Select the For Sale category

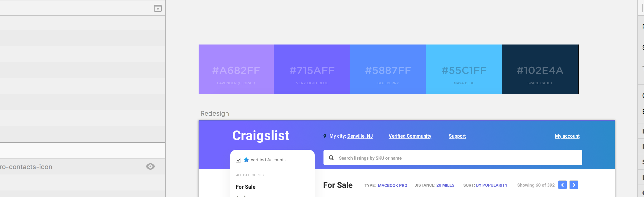(x=246, y=187)
